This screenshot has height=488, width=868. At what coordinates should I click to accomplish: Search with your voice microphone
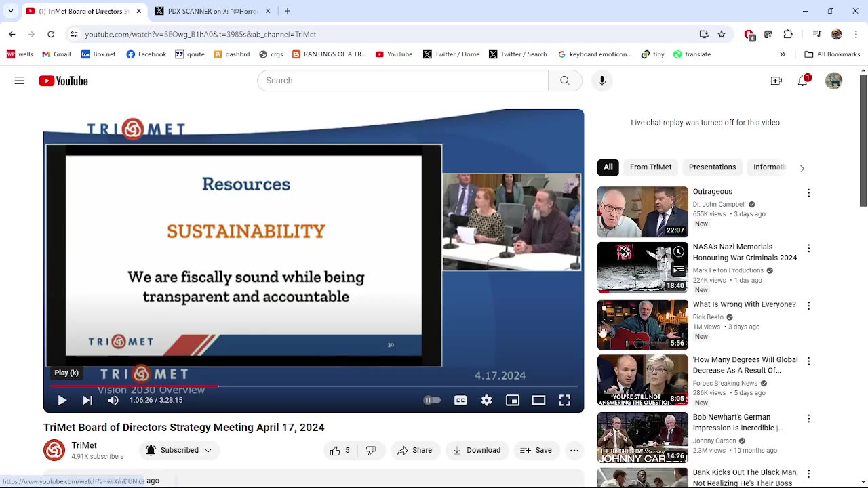click(x=601, y=81)
